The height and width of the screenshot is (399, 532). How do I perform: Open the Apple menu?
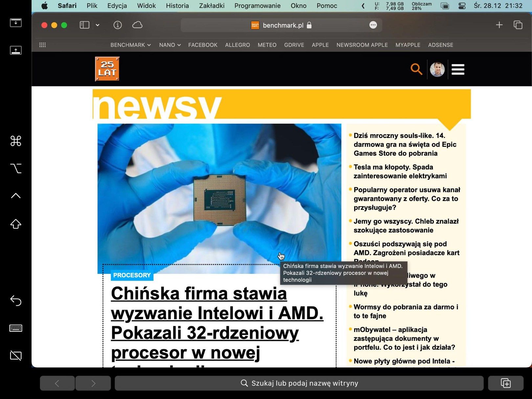click(44, 6)
